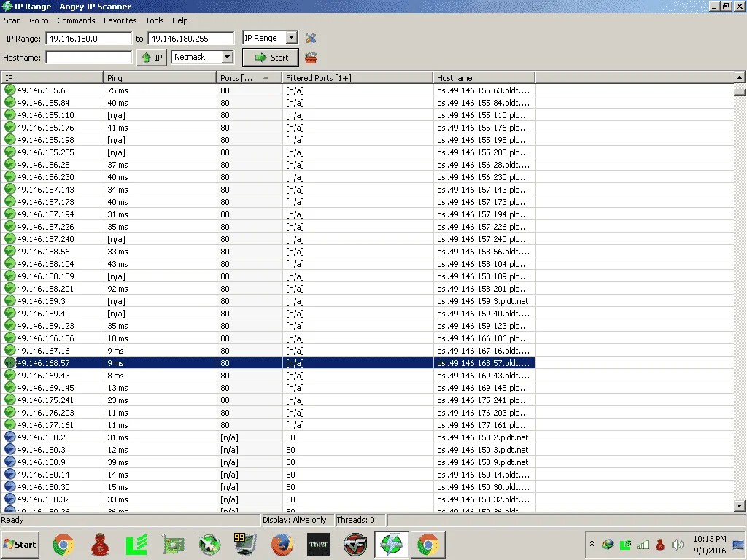
Task: Click scrollbar down arrow in results list
Action: point(740,506)
